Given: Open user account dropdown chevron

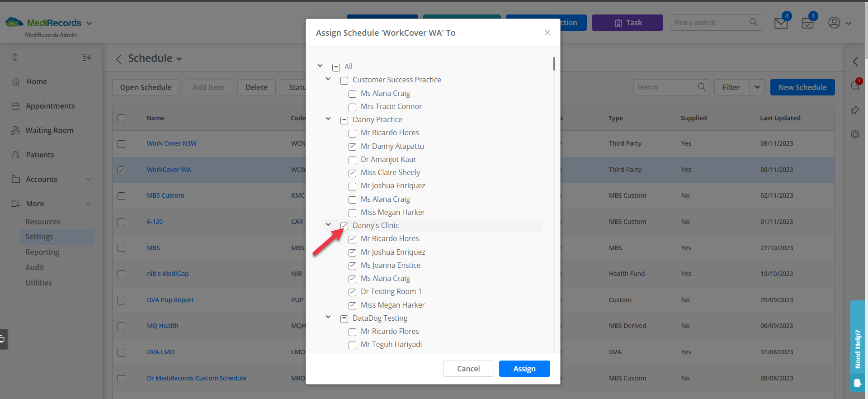Looking at the screenshot, I should [x=848, y=23].
